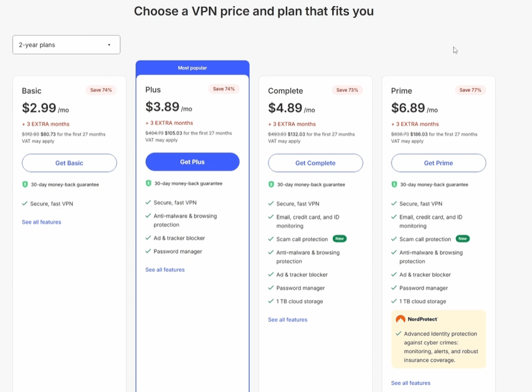This screenshot has width=532, height=392.
Task: Click the Save 74% badge on Basic
Action: pyautogui.click(x=101, y=89)
